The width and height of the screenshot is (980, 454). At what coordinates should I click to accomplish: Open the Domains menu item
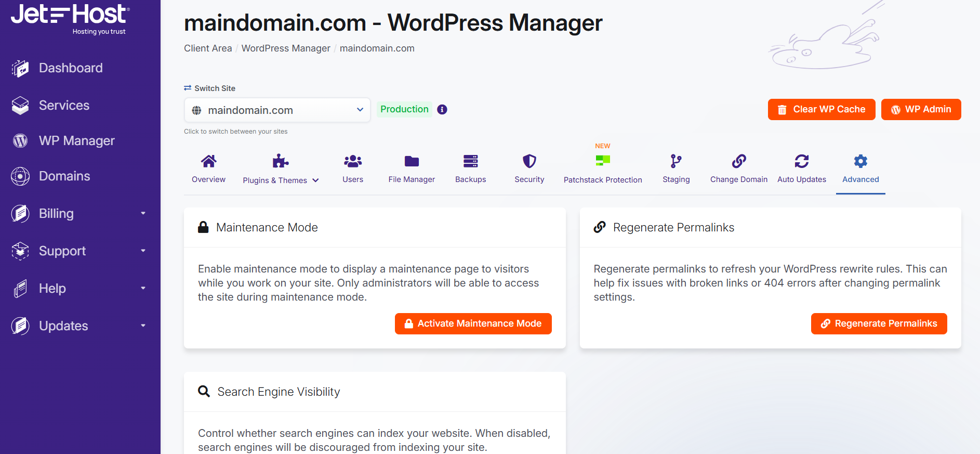coord(64,176)
